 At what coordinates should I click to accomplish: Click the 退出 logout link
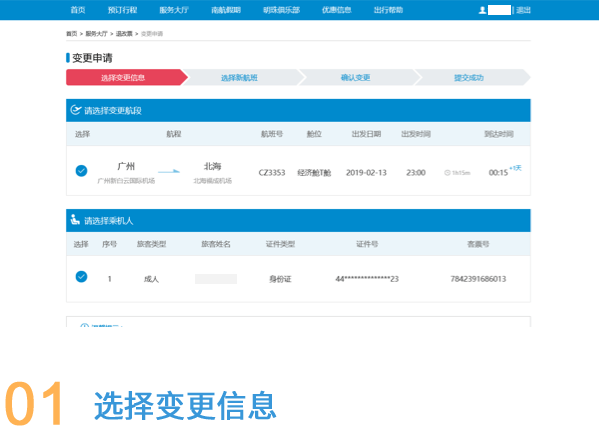pyautogui.click(x=523, y=10)
